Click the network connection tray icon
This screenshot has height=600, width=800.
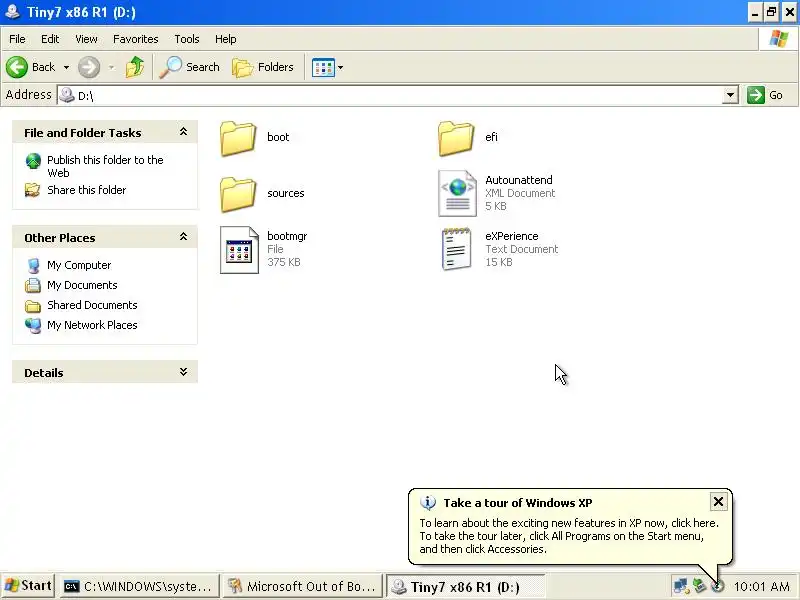point(681,586)
